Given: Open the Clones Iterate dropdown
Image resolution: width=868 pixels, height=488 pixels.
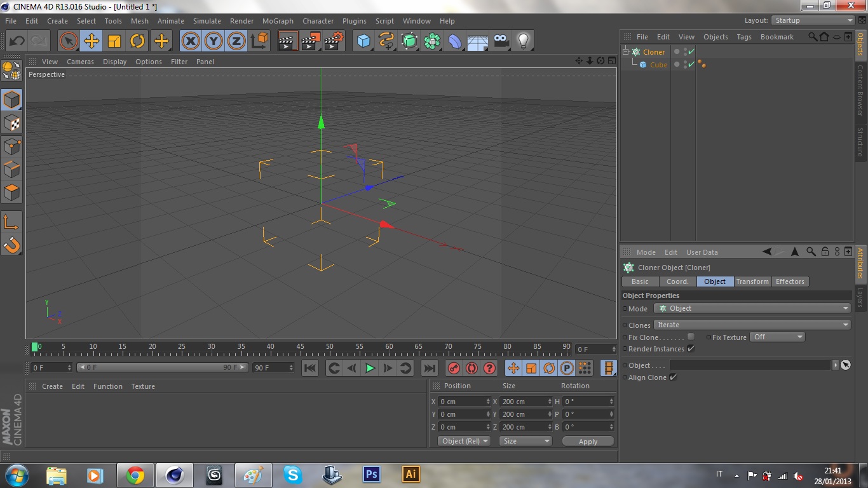Looking at the screenshot, I should tap(752, 325).
